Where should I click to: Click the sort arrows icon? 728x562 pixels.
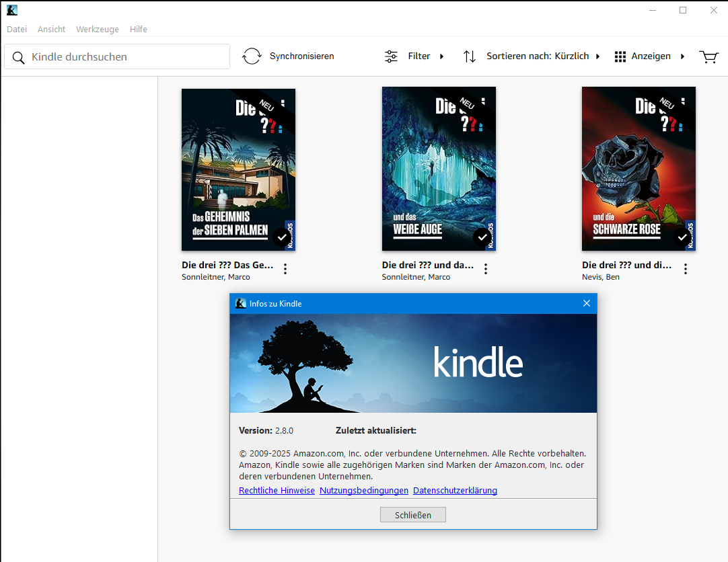coord(470,56)
